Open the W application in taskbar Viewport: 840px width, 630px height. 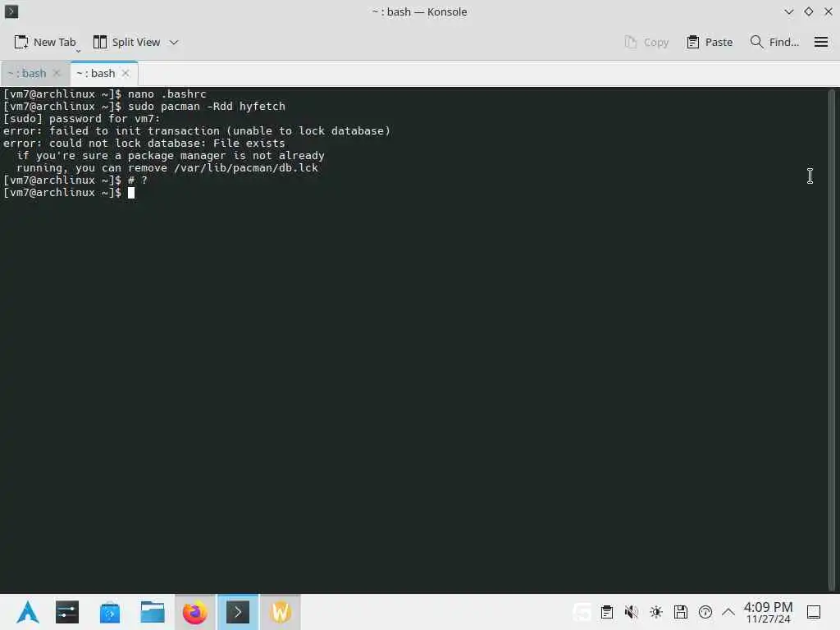(281, 612)
